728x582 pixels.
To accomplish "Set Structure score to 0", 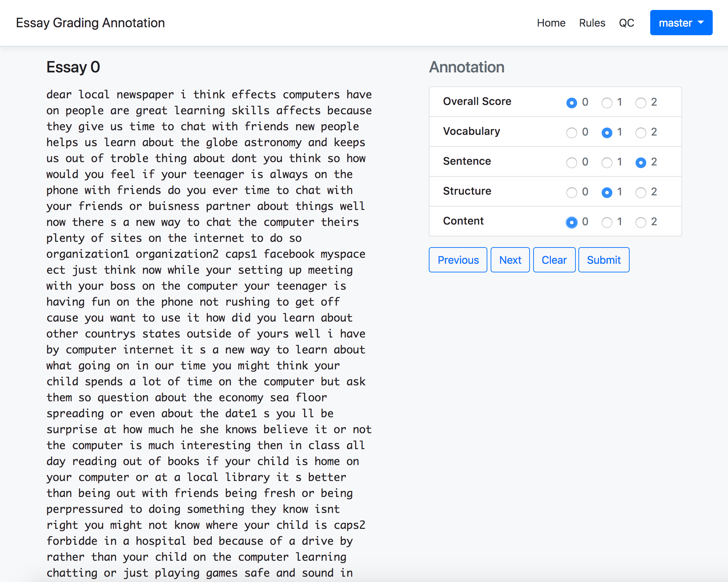I will tap(571, 192).
